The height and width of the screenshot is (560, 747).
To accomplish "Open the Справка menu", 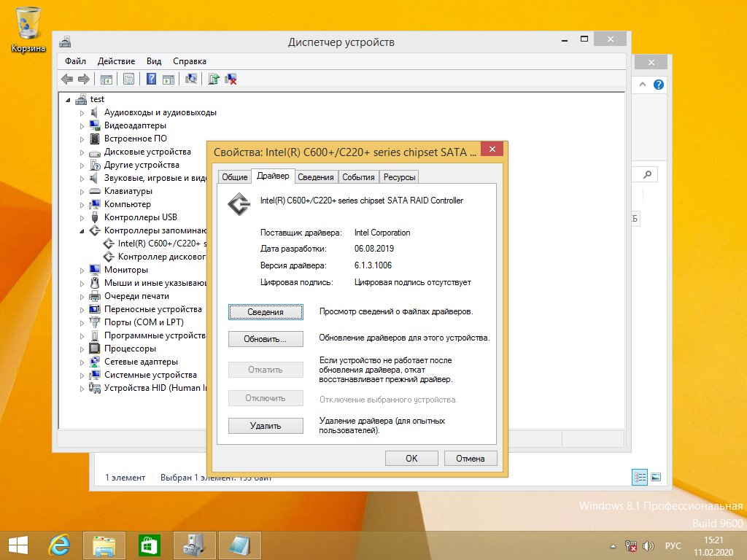I will 189,61.
